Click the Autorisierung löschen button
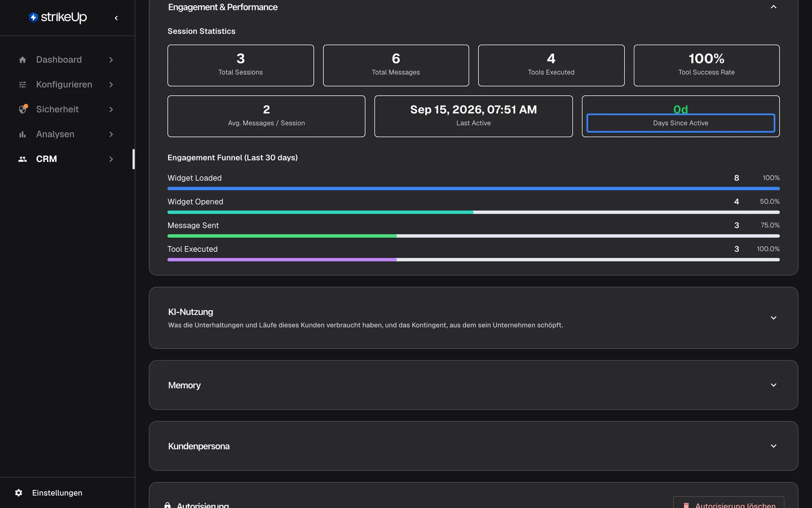The width and height of the screenshot is (812, 508). [x=729, y=503]
